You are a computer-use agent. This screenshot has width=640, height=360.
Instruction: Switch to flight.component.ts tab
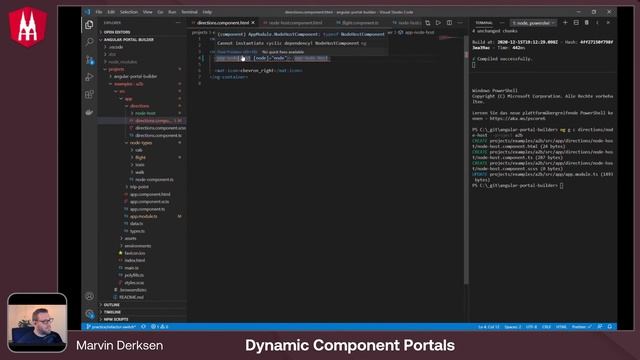pyautogui.click(x=360, y=23)
